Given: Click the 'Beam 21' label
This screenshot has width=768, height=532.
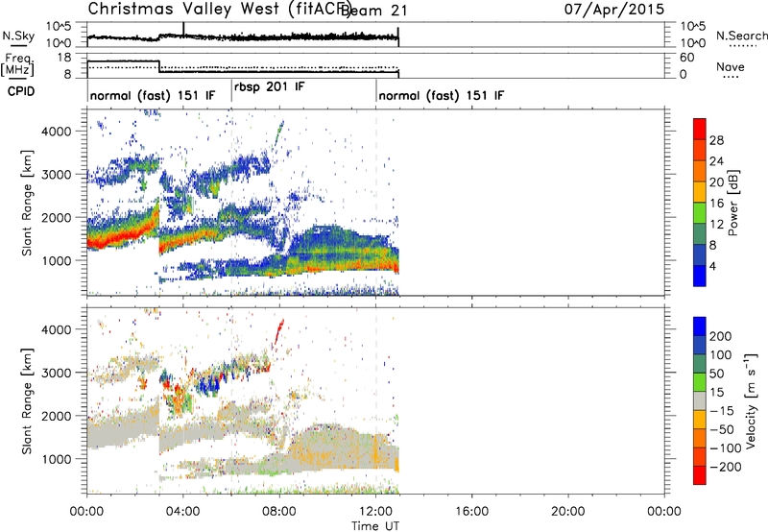Looking at the screenshot, I should 373,11.
